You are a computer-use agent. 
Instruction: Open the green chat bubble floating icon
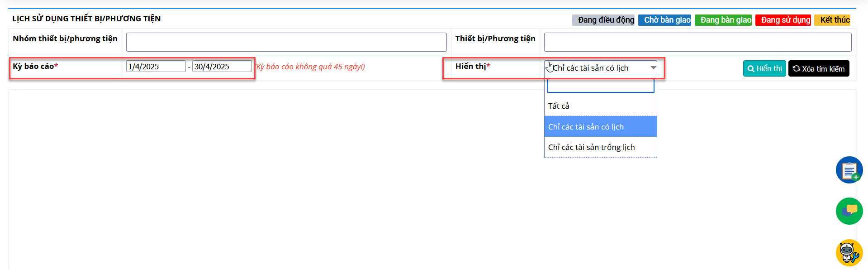point(849,211)
